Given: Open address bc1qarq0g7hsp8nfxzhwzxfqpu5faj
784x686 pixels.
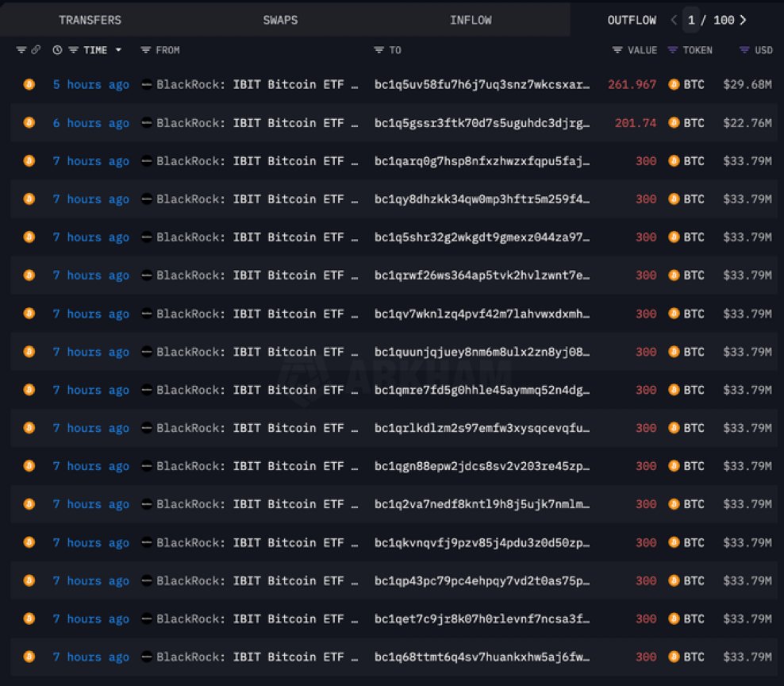Looking at the screenshot, I should 482,161.
